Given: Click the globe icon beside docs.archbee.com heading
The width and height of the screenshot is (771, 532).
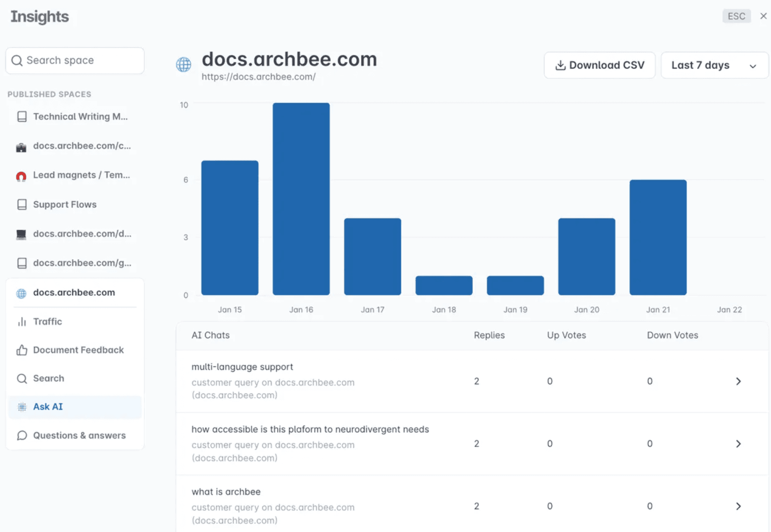Looking at the screenshot, I should point(184,65).
